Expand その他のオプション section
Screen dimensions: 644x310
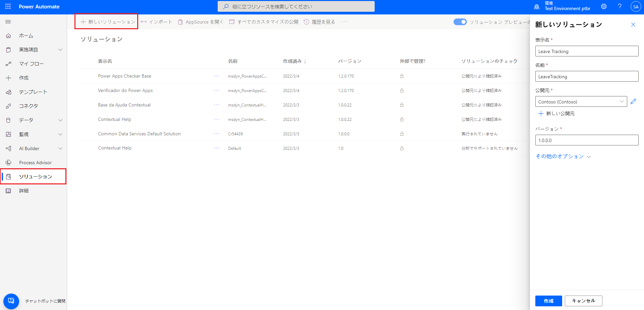(x=563, y=157)
